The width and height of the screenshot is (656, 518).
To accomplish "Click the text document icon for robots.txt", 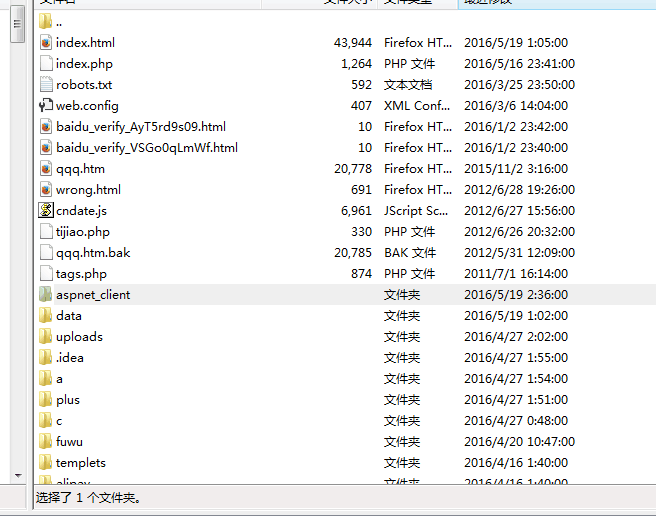I will tap(45, 85).
